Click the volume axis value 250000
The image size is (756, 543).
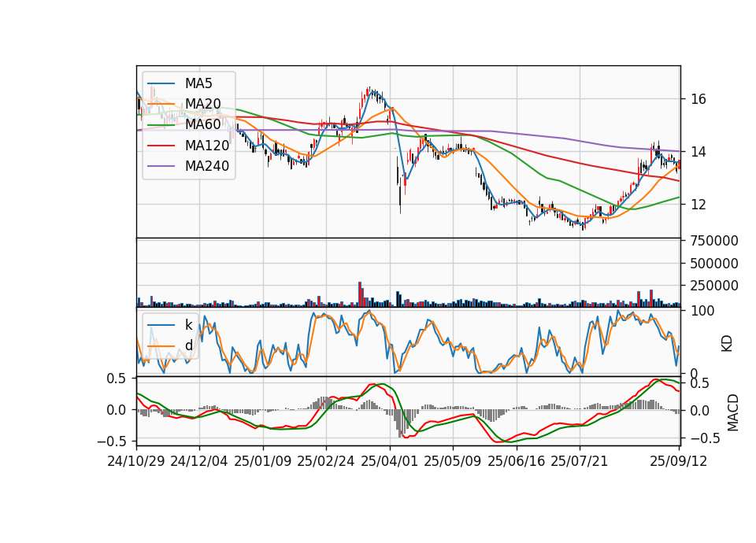714,286
